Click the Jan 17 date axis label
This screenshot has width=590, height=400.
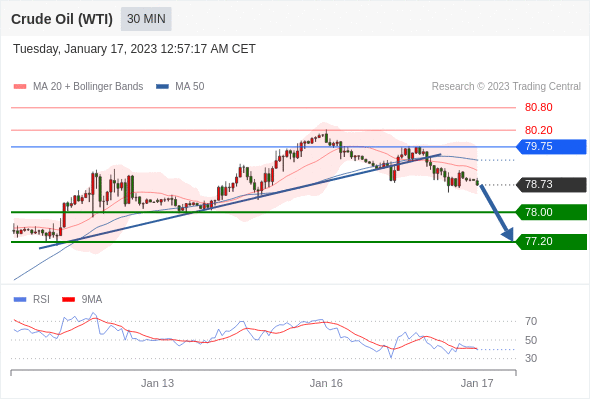click(477, 383)
